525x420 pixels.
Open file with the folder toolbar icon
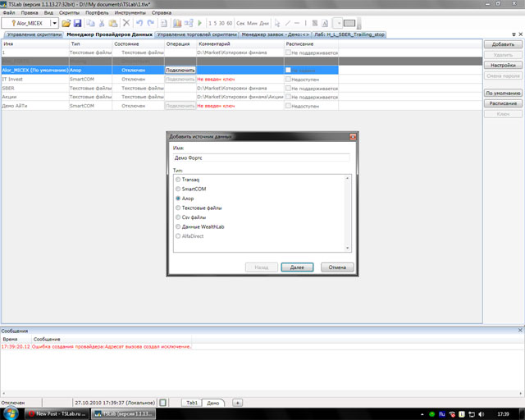pyautogui.click(x=66, y=23)
